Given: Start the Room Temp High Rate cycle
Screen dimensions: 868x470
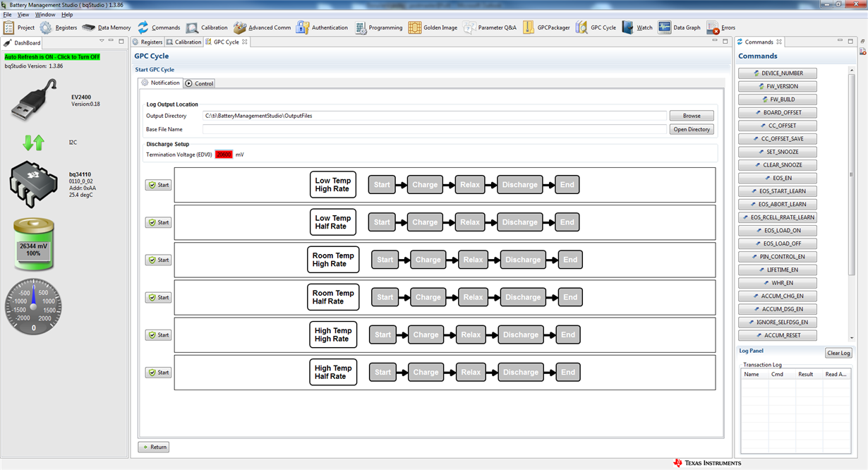Looking at the screenshot, I should [x=158, y=260].
